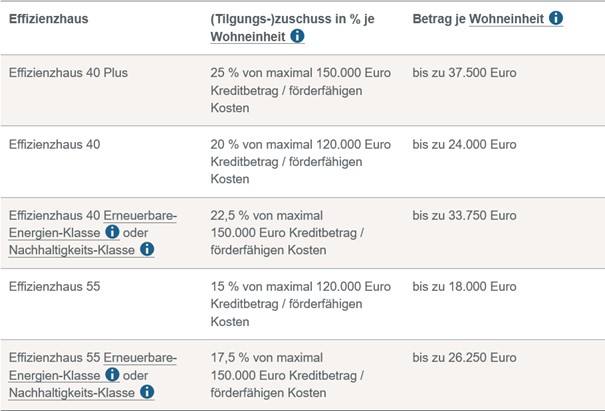The width and height of the screenshot is (605, 411).
Task: Select the Effizienzhaus 40 Plus row label
Action: 67,73
